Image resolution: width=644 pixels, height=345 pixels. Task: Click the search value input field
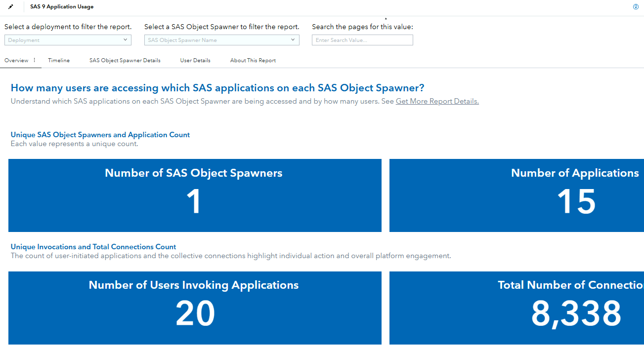pos(362,39)
